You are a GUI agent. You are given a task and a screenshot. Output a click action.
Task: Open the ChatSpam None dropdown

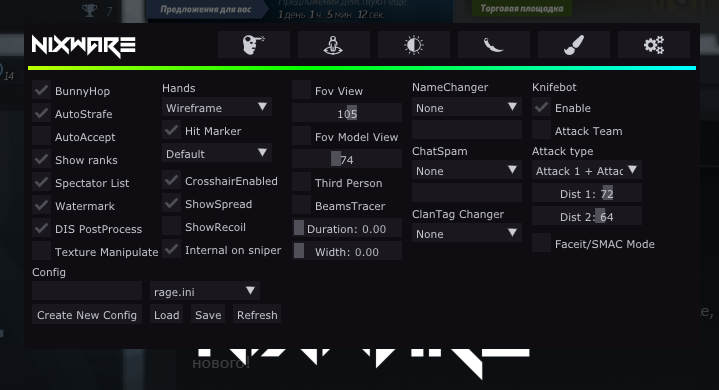point(467,170)
